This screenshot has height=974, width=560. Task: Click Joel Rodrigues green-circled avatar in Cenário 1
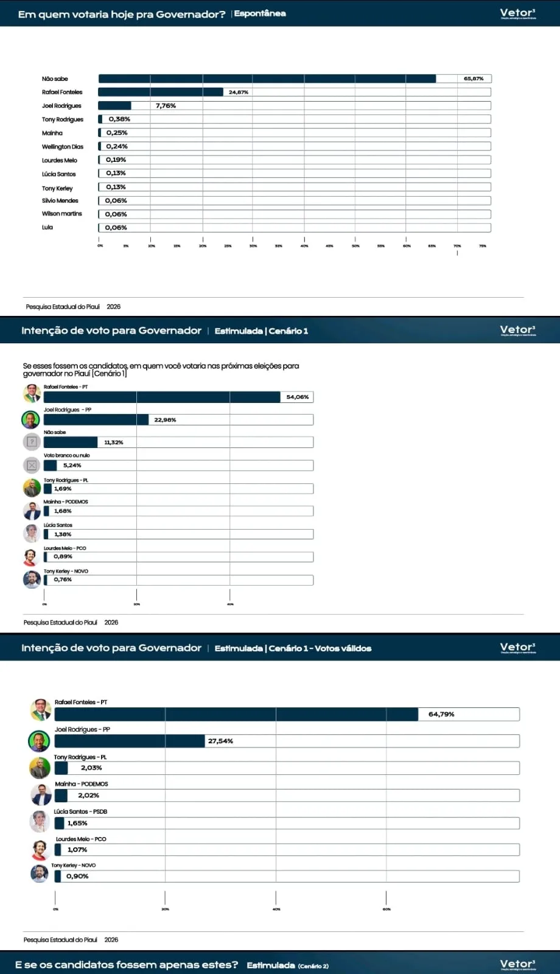(x=31, y=419)
